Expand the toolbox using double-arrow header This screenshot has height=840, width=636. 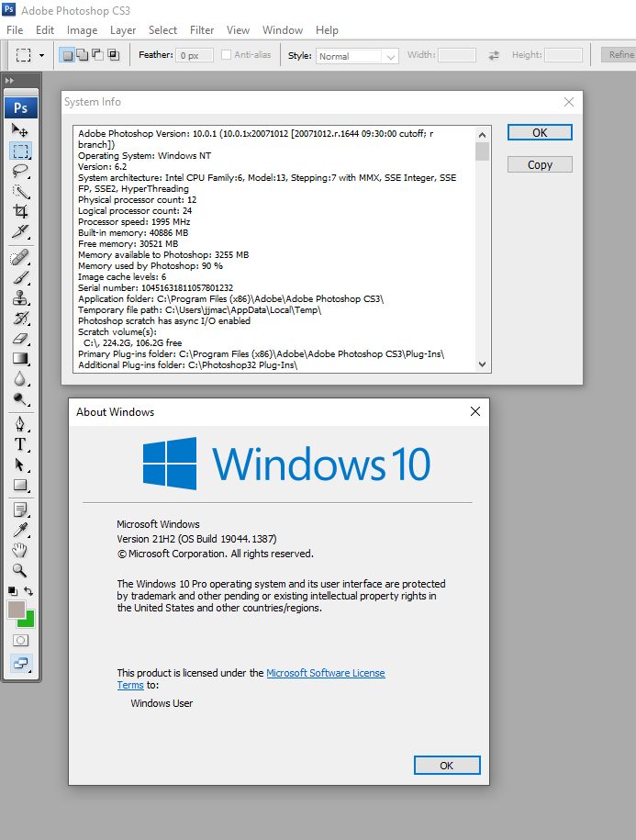[9, 81]
